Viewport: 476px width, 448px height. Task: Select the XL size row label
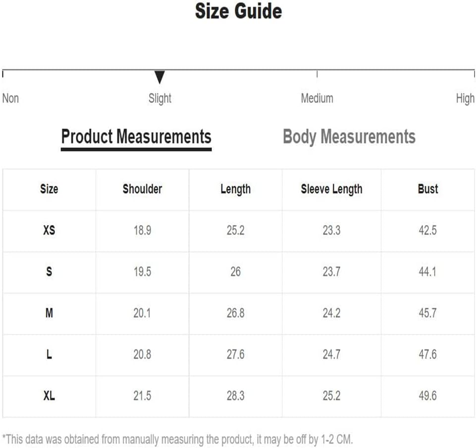pyautogui.click(x=49, y=396)
